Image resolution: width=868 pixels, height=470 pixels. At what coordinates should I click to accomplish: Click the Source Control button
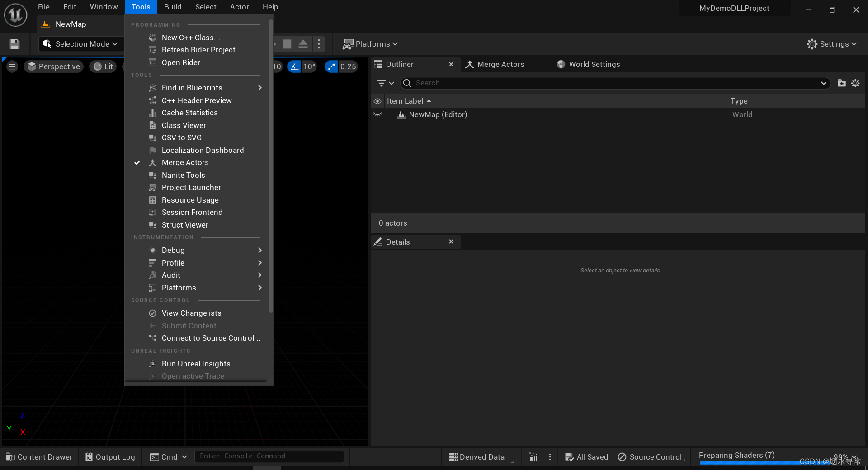(651, 456)
